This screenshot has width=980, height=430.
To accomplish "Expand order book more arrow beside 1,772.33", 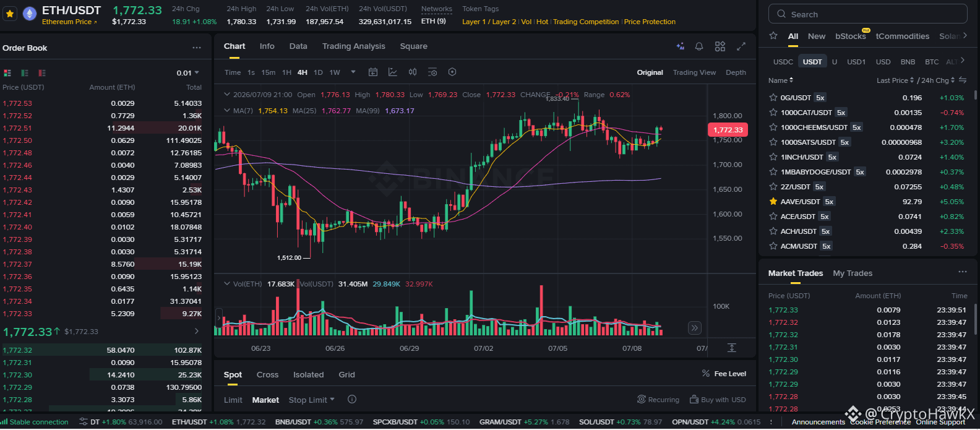I will (x=197, y=332).
